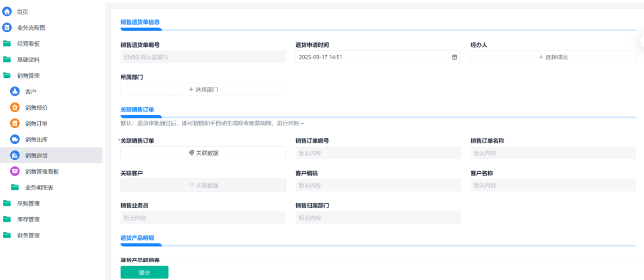Open the 业务流程图 document icon
This screenshot has height=280, width=644.
tap(7, 28)
